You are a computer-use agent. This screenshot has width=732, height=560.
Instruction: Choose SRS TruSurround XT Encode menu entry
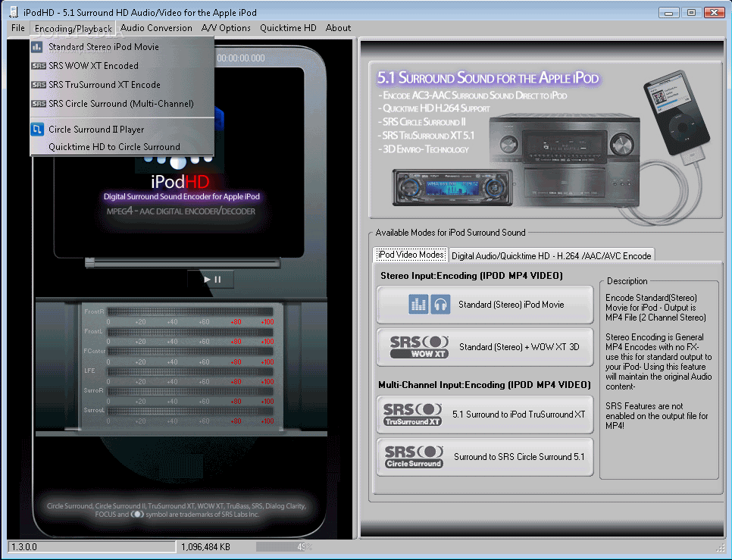point(122,85)
